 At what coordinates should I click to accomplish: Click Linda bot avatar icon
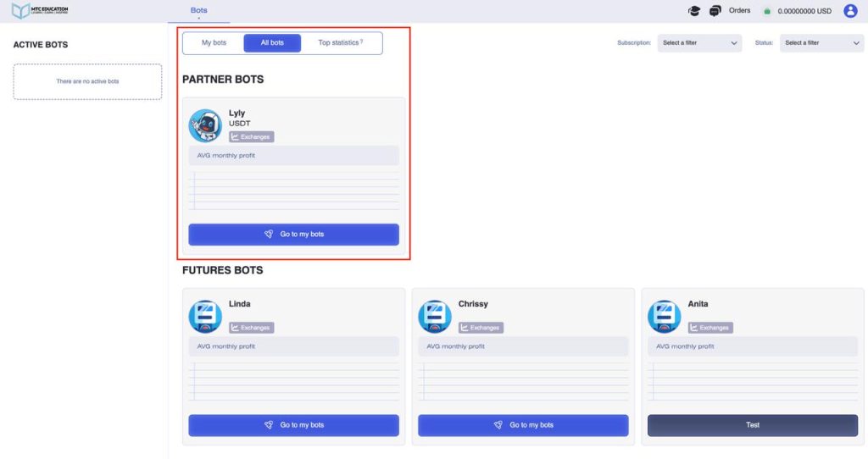205,316
